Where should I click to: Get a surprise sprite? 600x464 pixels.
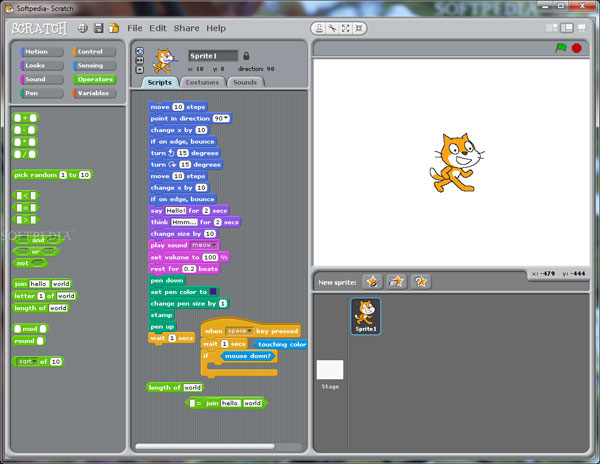pos(421,282)
